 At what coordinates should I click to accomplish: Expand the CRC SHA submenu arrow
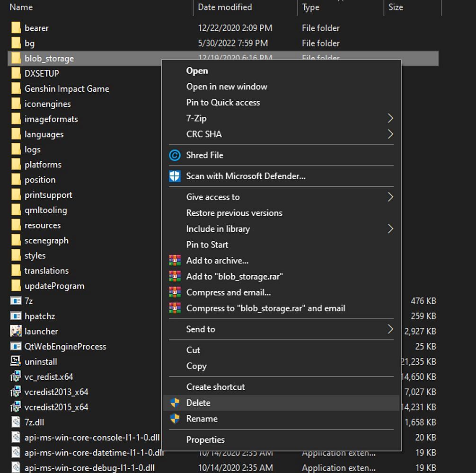(x=390, y=134)
